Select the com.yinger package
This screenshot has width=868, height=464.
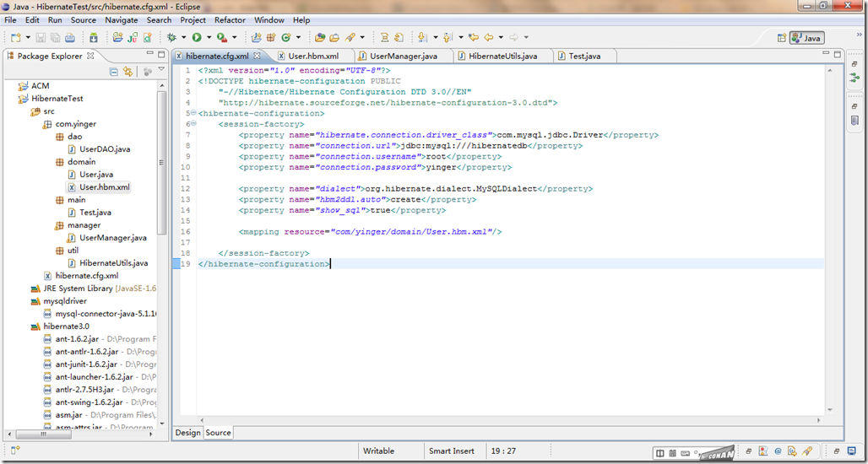tap(75, 124)
